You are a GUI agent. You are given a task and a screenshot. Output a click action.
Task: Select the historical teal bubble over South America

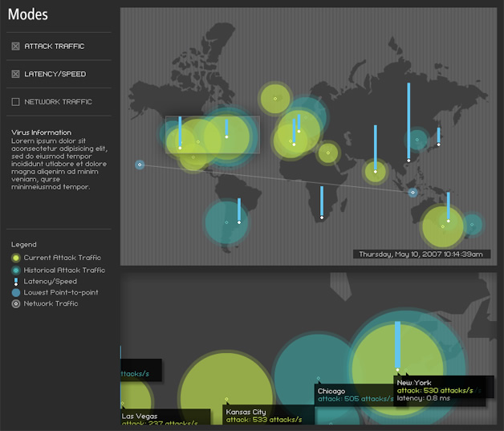226,222
